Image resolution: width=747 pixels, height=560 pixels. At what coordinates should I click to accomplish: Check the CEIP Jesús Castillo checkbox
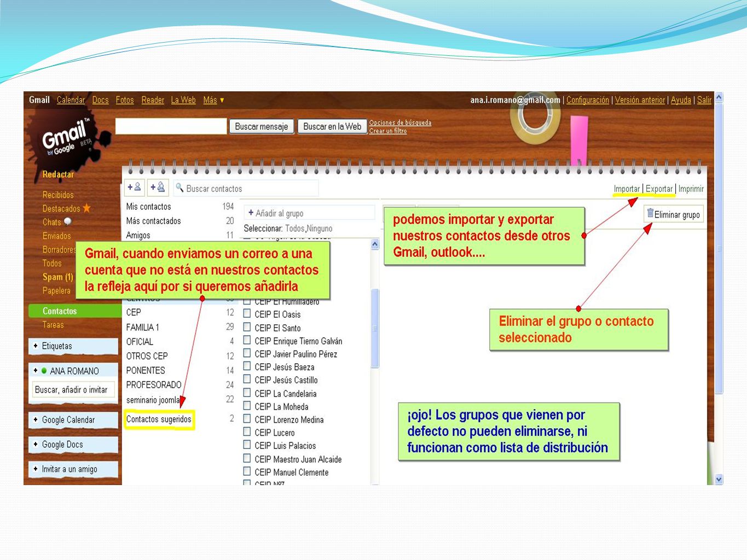(x=247, y=380)
